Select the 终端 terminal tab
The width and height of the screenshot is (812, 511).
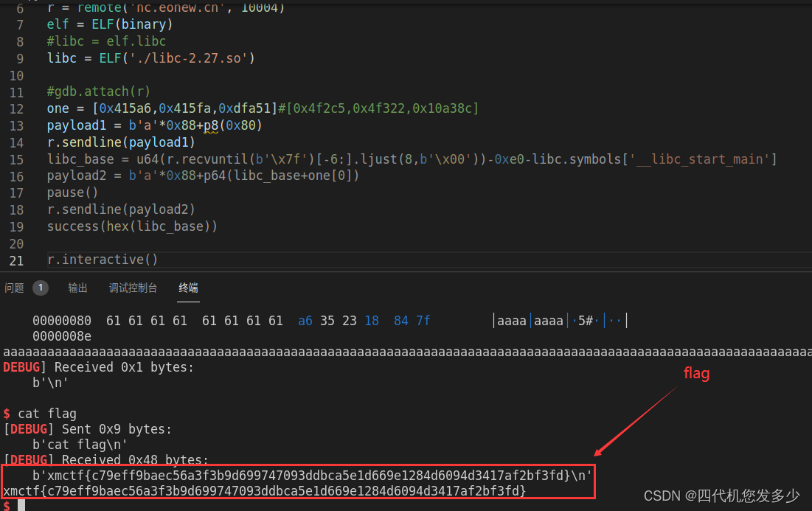(189, 288)
